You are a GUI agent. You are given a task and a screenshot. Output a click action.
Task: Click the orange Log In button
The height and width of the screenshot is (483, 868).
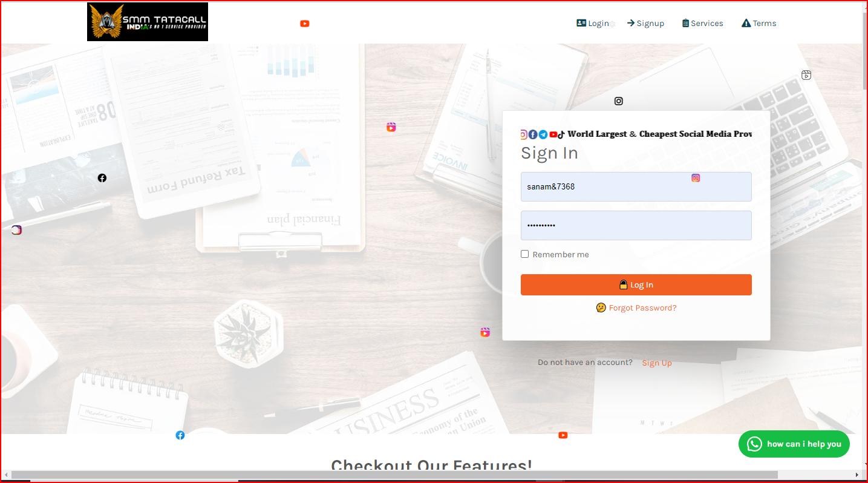pos(636,285)
